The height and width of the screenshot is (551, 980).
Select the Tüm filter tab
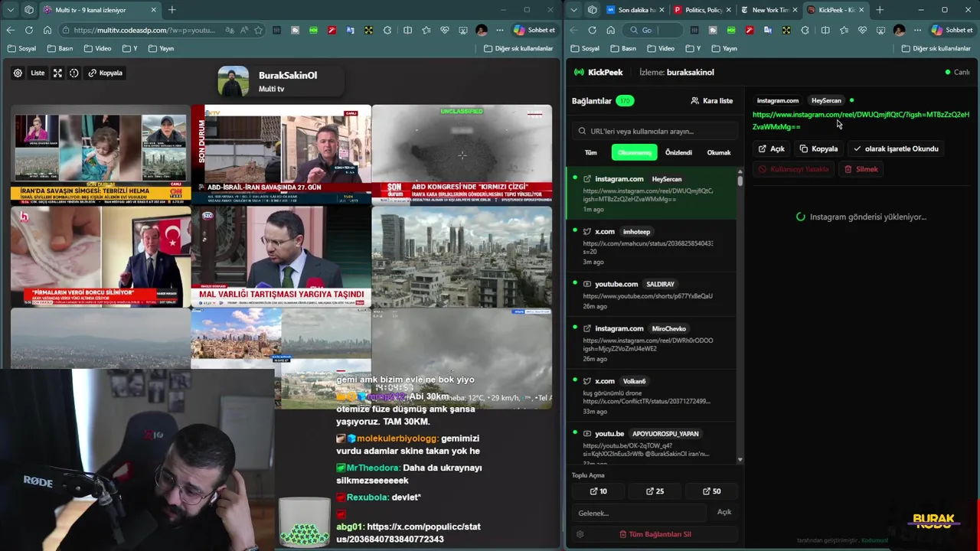[x=591, y=152]
